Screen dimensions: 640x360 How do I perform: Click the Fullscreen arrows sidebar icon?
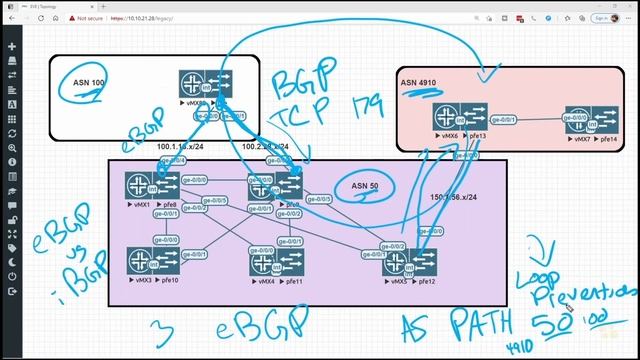point(12,234)
